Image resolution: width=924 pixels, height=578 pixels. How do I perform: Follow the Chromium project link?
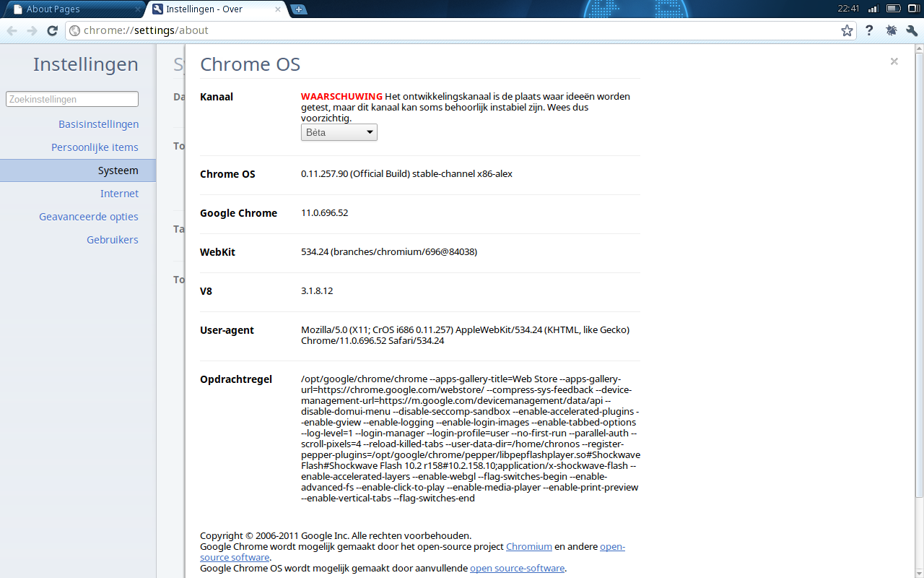(x=529, y=547)
